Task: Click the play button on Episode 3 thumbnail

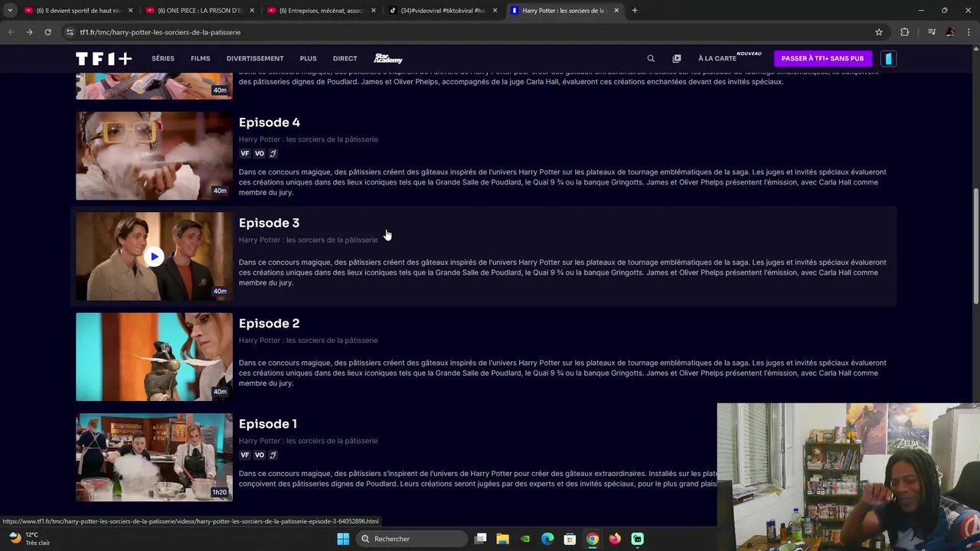Action: click(154, 257)
